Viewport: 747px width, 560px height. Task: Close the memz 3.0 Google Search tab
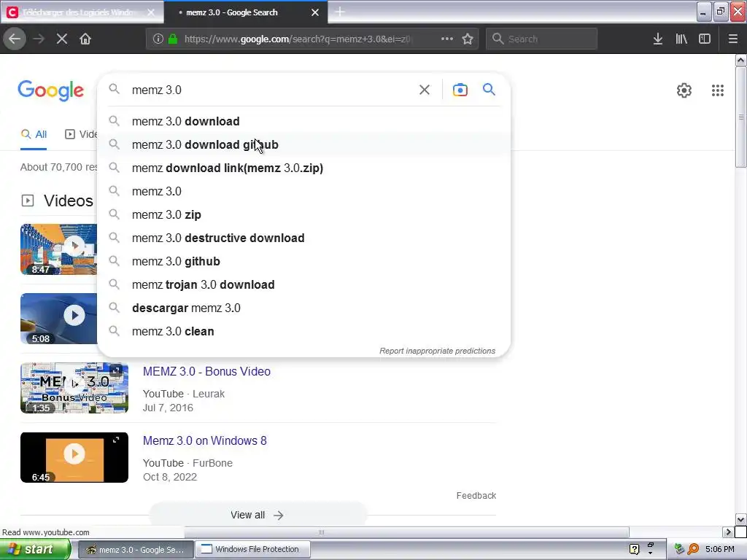[x=315, y=12]
